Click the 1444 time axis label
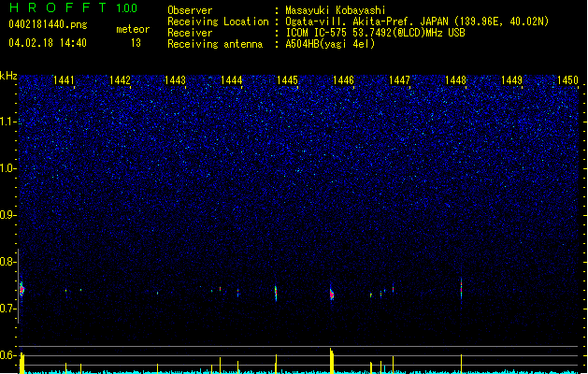 click(x=232, y=80)
